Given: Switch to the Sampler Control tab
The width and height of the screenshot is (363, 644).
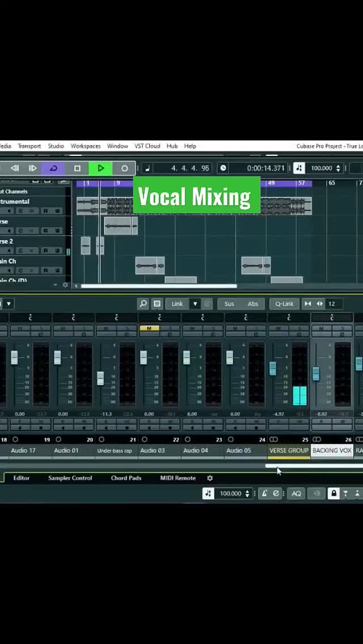Looking at the screenshot, I should click(x=70, y=478).
